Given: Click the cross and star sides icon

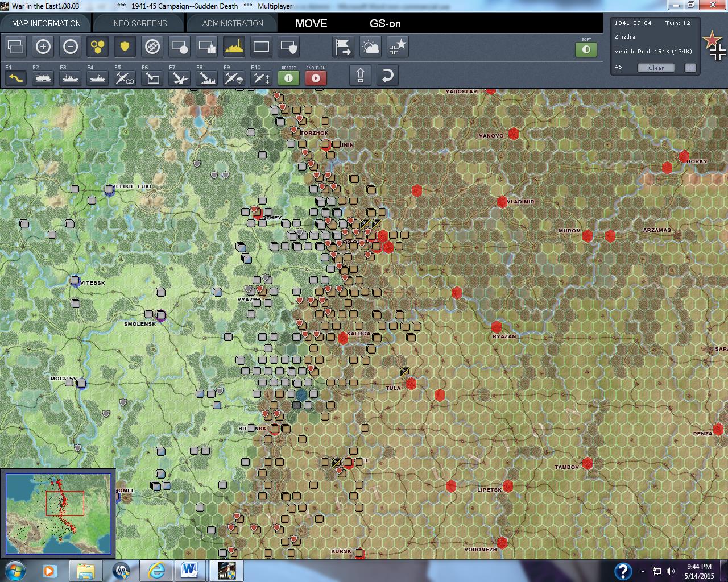Looking at the screenshot, I should click(x=398, y=47).
